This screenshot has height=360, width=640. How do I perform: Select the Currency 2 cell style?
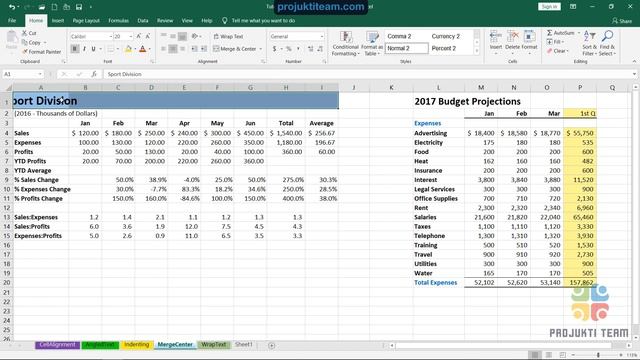[x=445, y=36]
